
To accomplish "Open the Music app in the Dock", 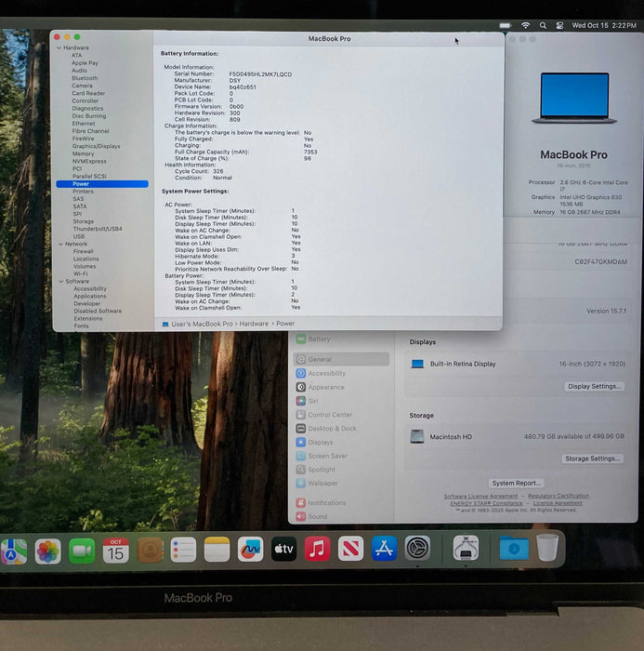I will (317, 549).
